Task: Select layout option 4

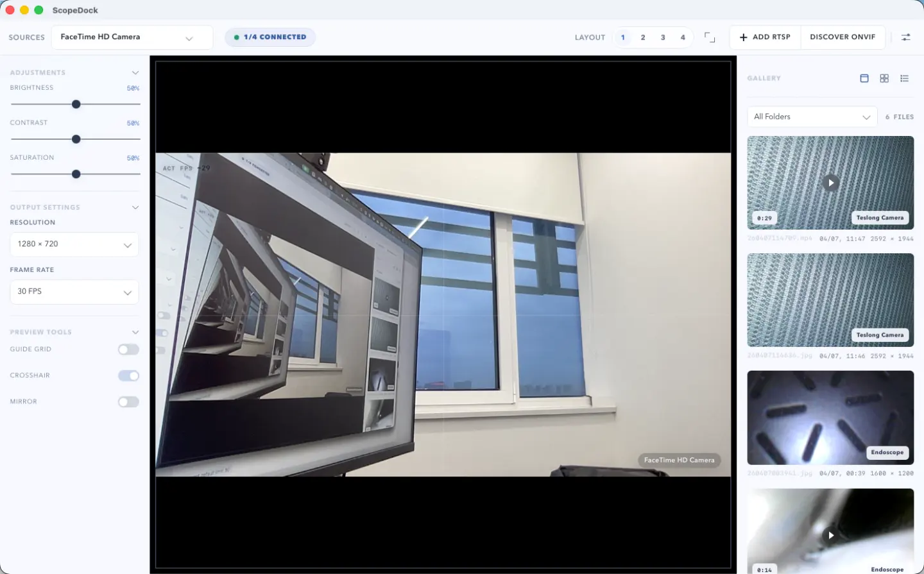Action: [683, 37]
